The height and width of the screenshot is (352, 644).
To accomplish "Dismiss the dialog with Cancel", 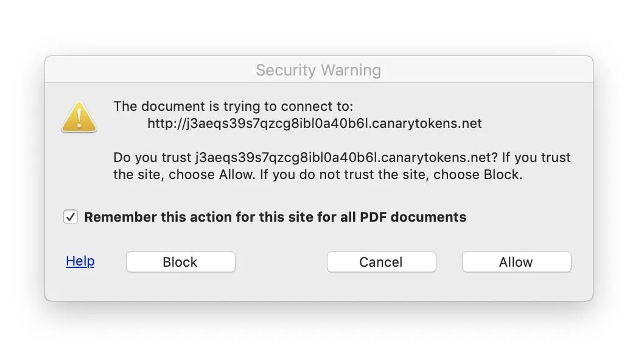I will point(382,262).
